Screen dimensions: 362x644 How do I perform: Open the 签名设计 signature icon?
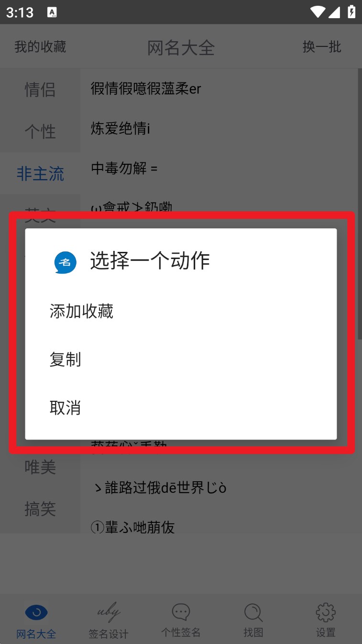pyautogui.click(x=109, y=612)
